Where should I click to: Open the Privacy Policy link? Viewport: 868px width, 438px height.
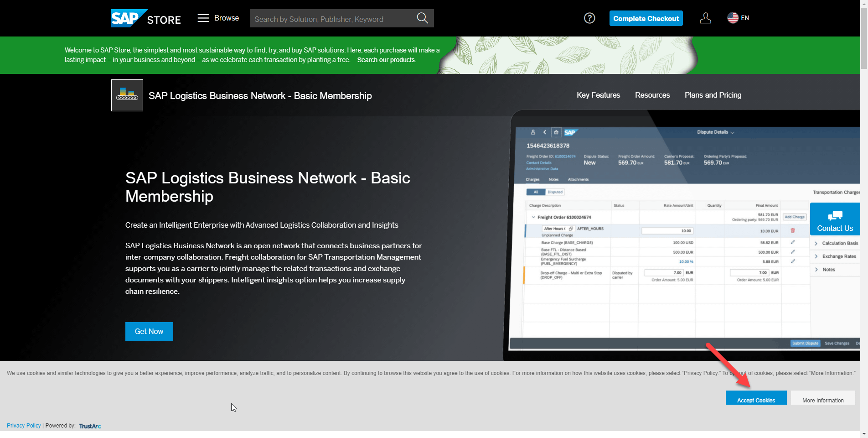click(x=24, y=426)
